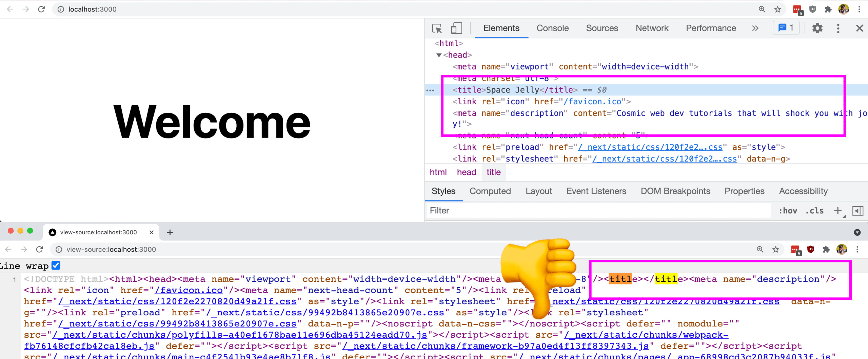This screenshot has height=359, width=868.
Task: Toggle element state with :hov
Action: pos(788,210)
